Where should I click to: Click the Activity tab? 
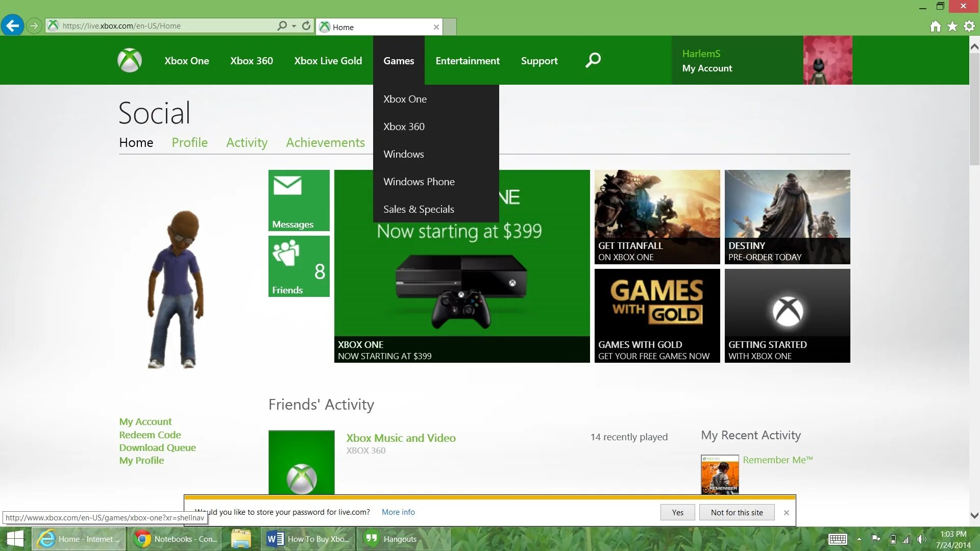point(247,142)
